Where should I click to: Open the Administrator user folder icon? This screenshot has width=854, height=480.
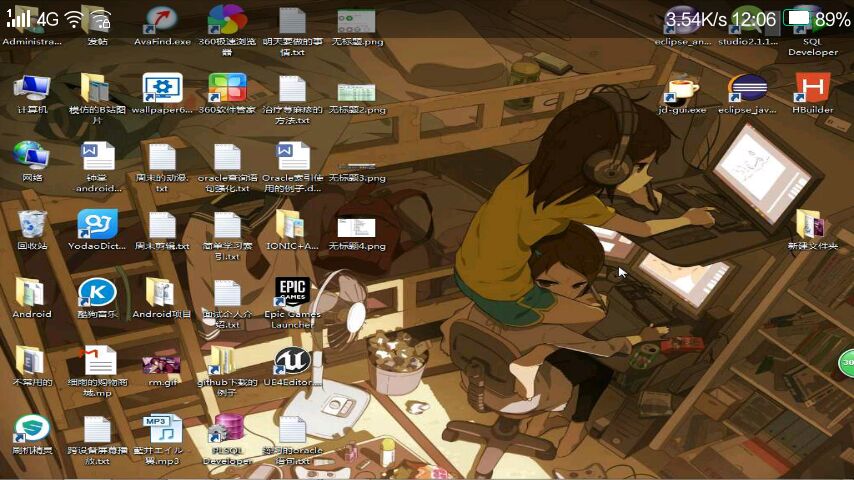(x=32, y=27)
